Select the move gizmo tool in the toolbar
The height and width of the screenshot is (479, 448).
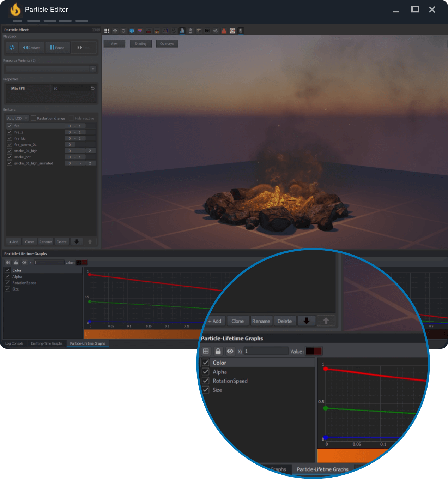point(115,31)
